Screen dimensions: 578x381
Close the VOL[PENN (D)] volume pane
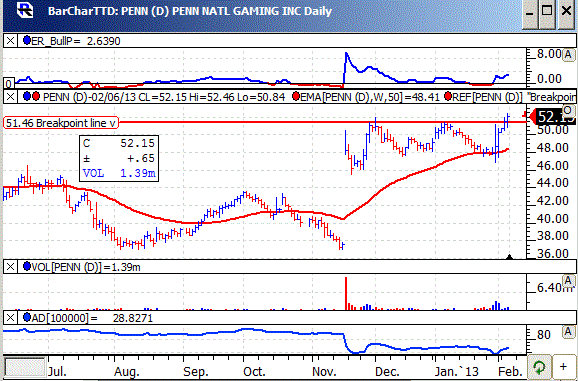click(10, 266)
